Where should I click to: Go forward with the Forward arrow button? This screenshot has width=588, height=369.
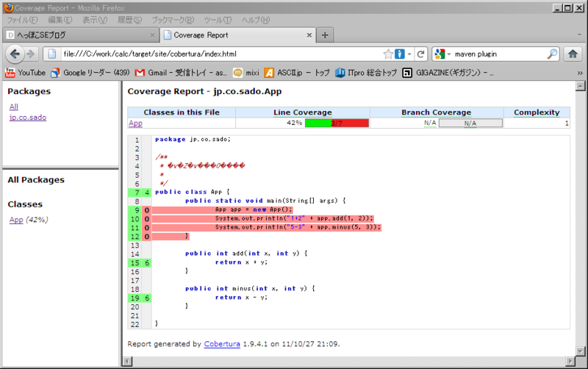(x=31, y=54)
